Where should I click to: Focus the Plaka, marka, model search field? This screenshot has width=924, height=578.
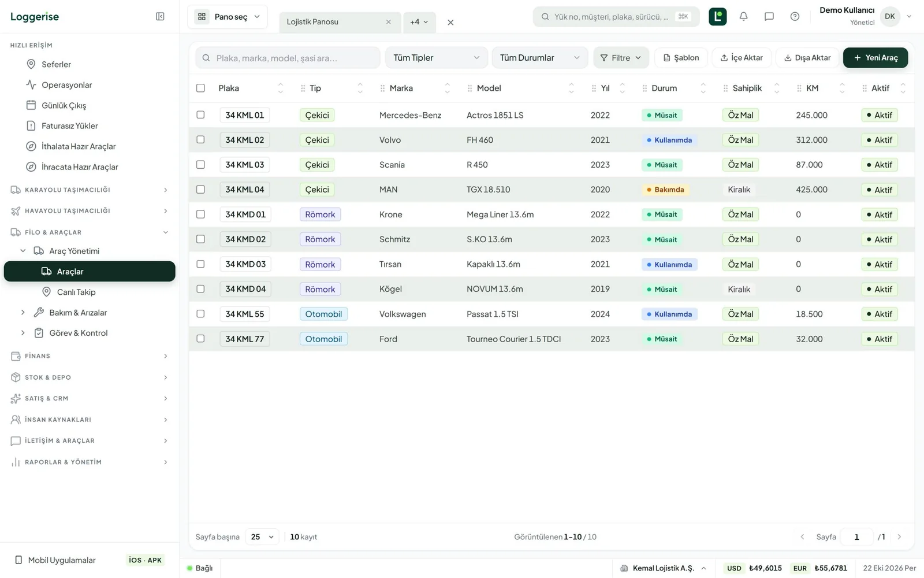coord(288,58)
